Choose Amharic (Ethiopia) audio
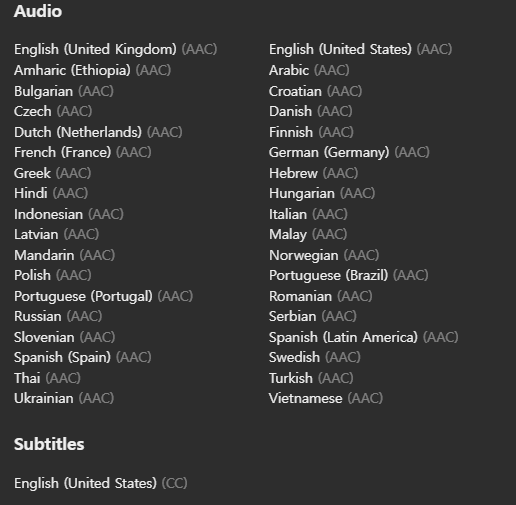Viewport: 516px width, 505px height. [x=92, y=70]
